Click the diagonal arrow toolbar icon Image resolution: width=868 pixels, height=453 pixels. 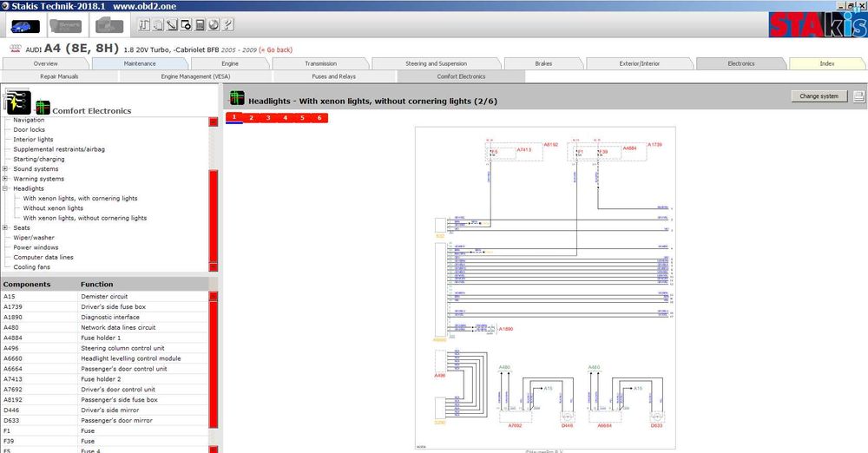pyautogui.click(x=172, y=24)
